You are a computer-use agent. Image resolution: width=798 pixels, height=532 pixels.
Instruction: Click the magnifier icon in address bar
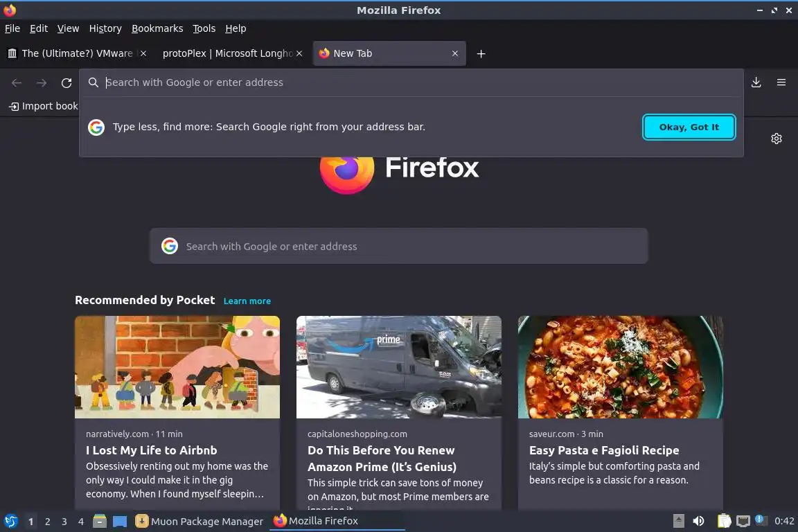tap(93, 82)
